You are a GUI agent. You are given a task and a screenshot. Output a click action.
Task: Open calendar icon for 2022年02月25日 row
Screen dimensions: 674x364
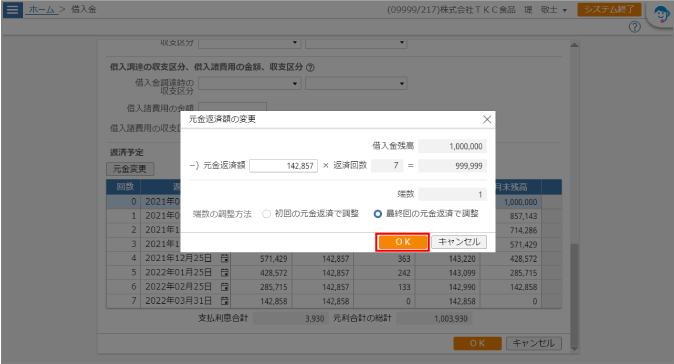tap(224, 287)
